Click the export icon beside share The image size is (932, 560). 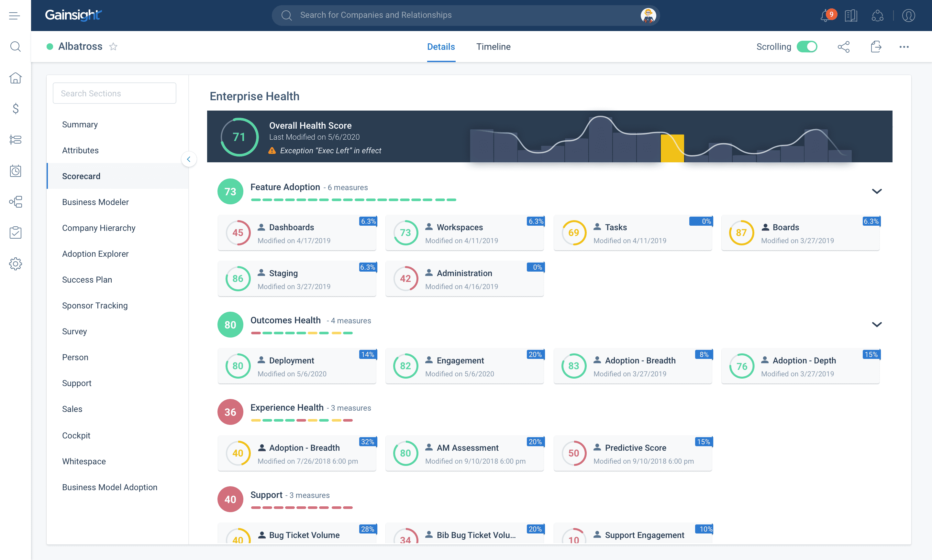(x=876, y=47)
